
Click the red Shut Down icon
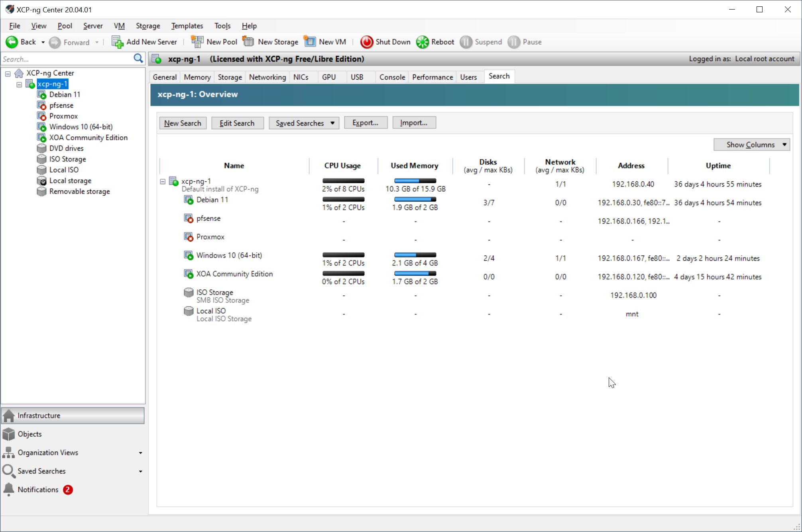[x=366, y=42]
